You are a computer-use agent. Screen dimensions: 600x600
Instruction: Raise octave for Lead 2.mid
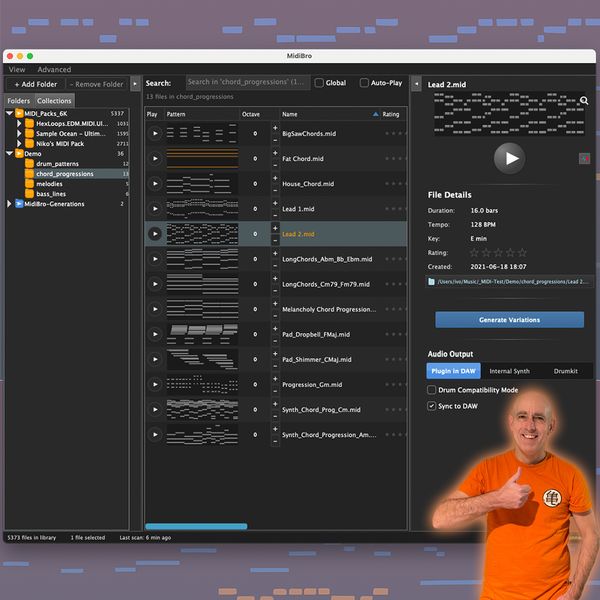click(x=275, y=228)
